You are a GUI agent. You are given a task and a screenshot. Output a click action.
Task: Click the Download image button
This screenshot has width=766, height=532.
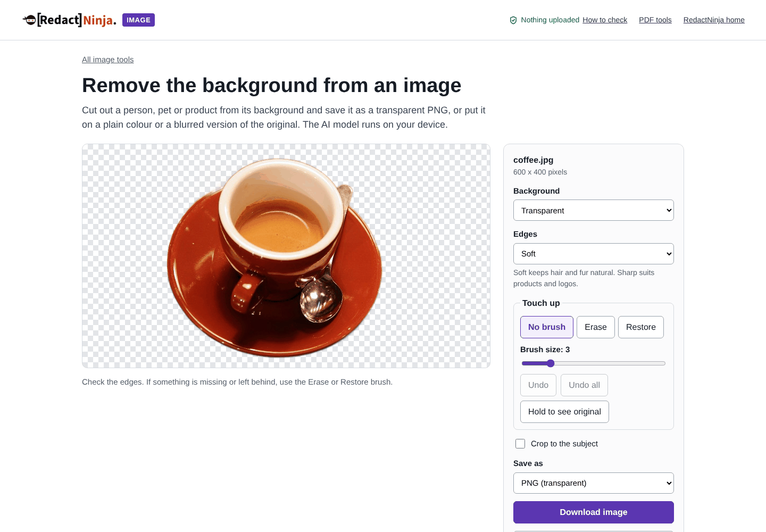(594, 512)
